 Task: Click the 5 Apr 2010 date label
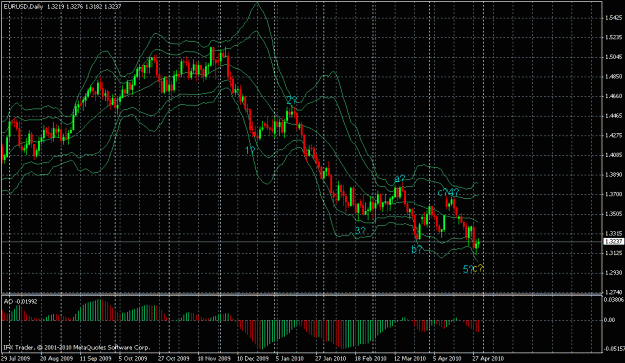tap(448, 359)
